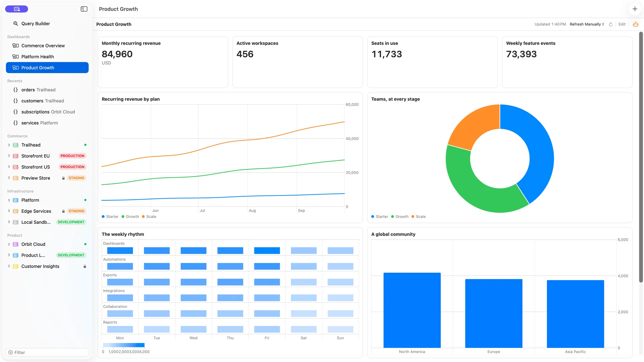Open recent subscriptions Orbit Cloud
Image resolution: width=644 pixels, height=362 pixels.
47,112
